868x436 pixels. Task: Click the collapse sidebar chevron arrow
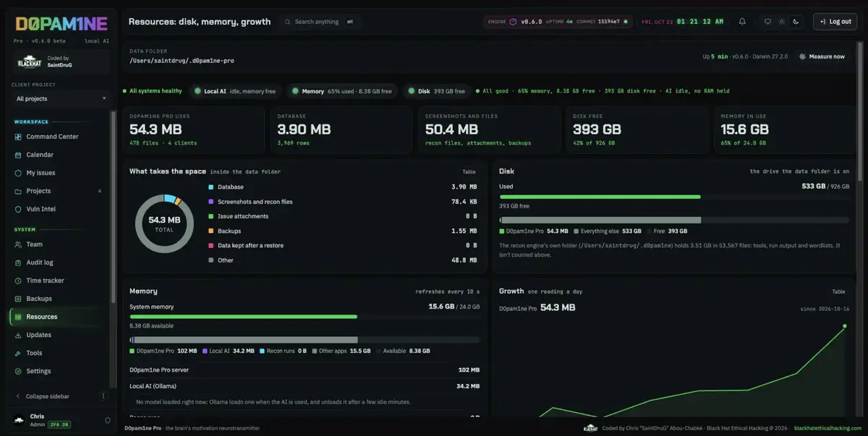pyautogui.click(x=17, y=396)
